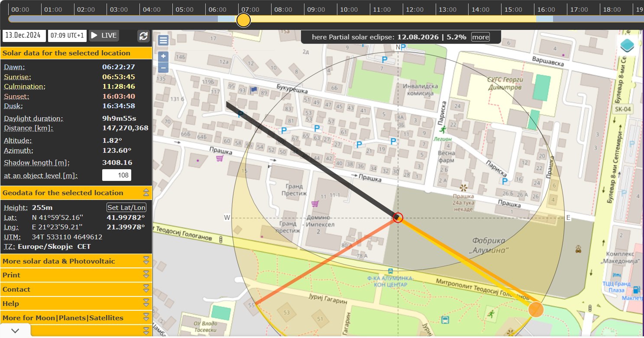The height and width of the screenshot is (338, 644).
Task: Click the 'Daylight duration:' label
Action: (33, 118)
